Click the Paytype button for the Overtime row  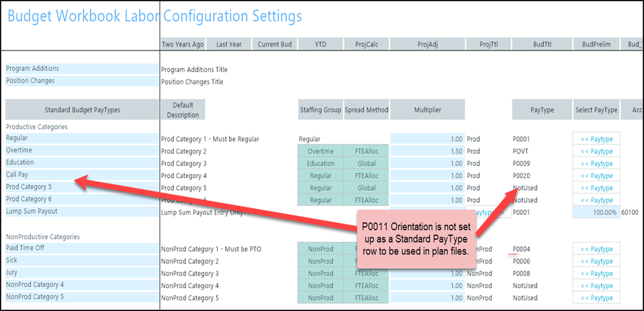[x=596, y=151]
